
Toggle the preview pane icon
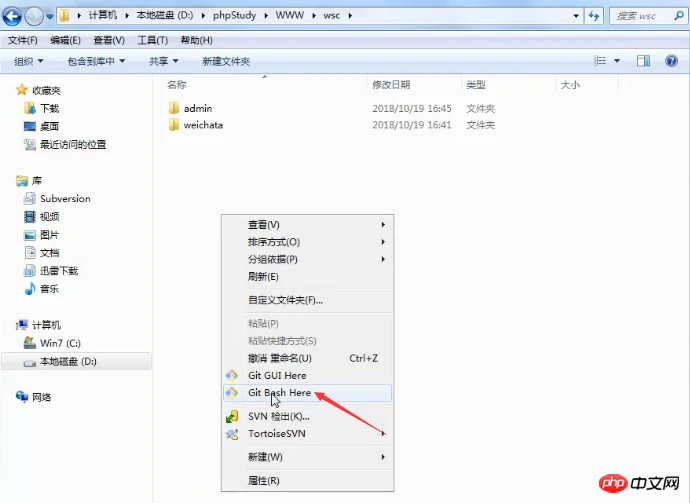[644, 62]
